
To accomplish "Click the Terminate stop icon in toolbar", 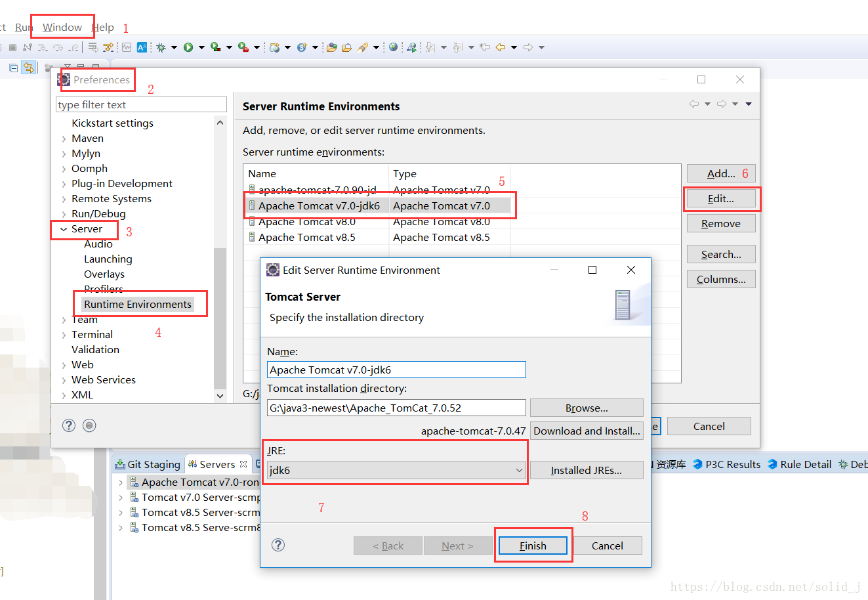I will click(x=12, y=47).
